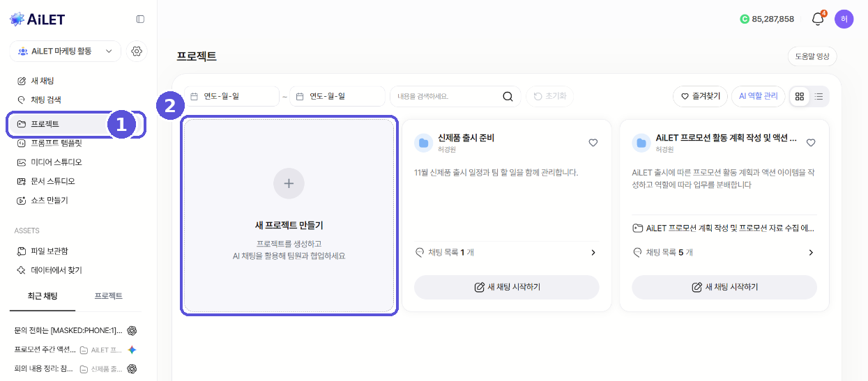Click 새 프로젝트 만들기 card title
Image resolution: width=868 pixels, height=381 pixels.
[x=289, y=225]
